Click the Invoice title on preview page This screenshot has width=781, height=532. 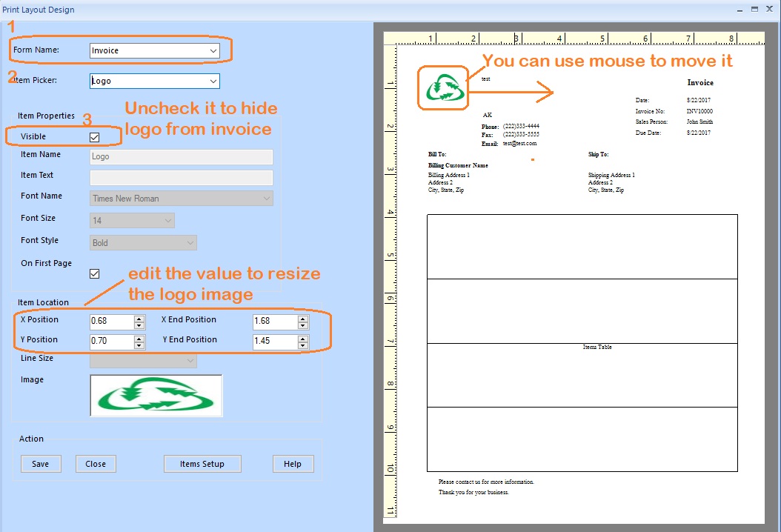700,83
